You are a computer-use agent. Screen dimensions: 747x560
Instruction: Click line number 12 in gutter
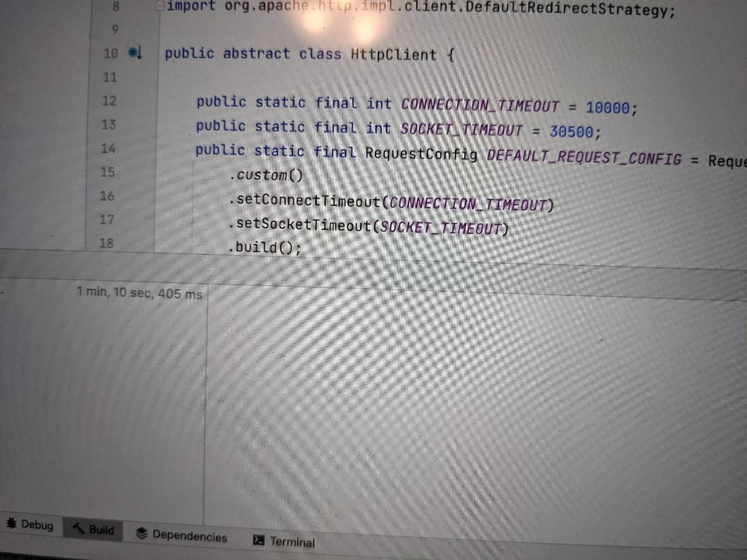point(109,101)
